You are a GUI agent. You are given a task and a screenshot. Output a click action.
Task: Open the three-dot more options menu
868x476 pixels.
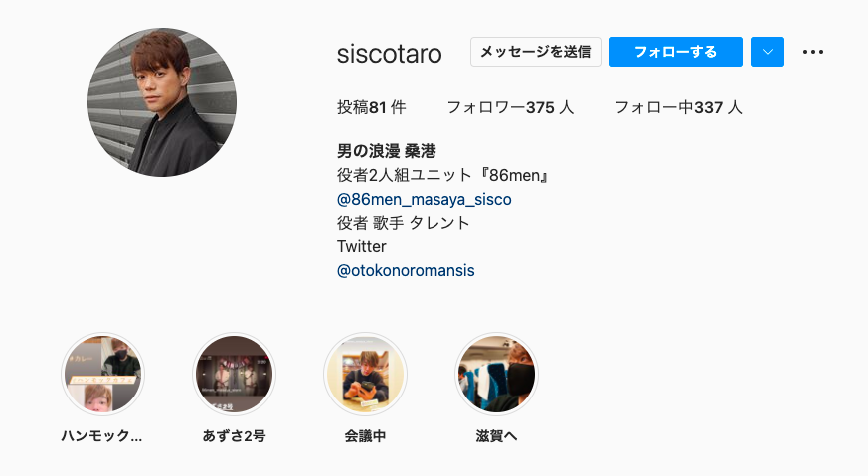click(x=812, y=52)
